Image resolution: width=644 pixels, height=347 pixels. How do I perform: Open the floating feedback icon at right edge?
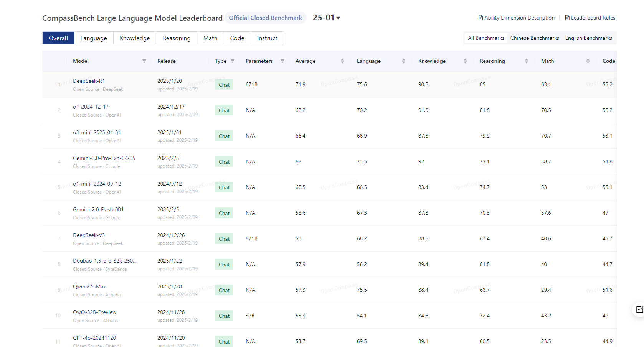point(639,310)
